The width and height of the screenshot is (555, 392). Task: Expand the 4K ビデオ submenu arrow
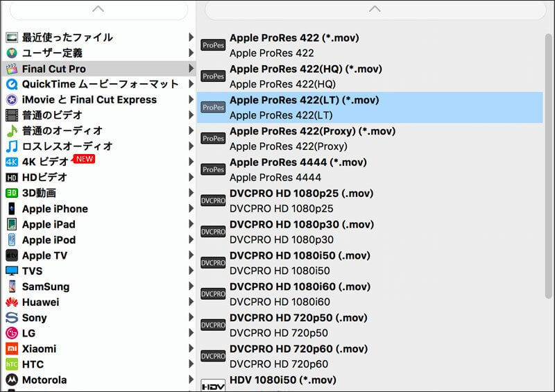click(x=191, y=162)
